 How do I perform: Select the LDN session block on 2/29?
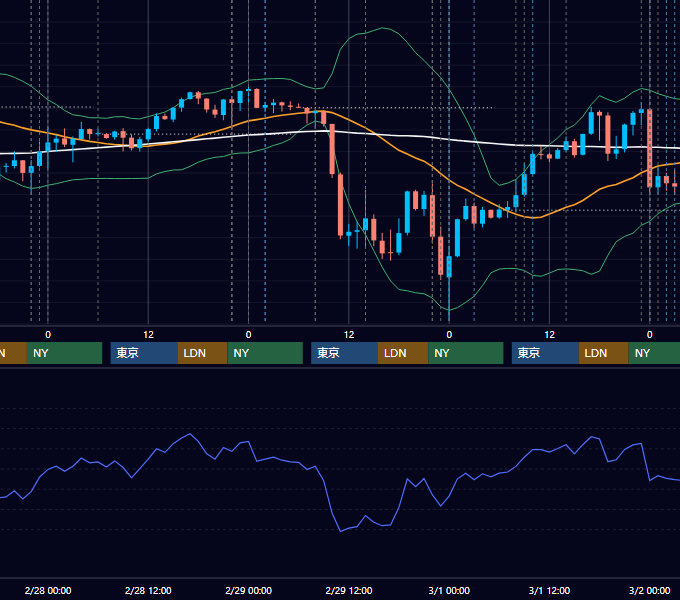tap(403, 353)
